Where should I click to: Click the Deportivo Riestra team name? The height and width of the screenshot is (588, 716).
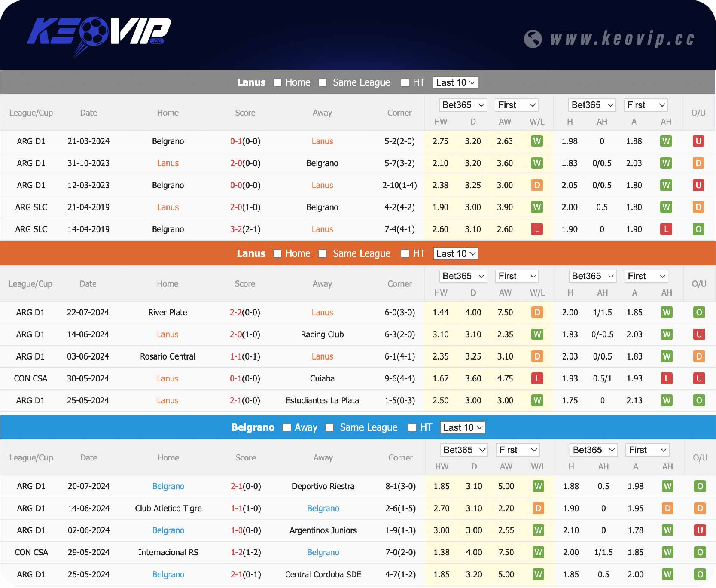323,486
